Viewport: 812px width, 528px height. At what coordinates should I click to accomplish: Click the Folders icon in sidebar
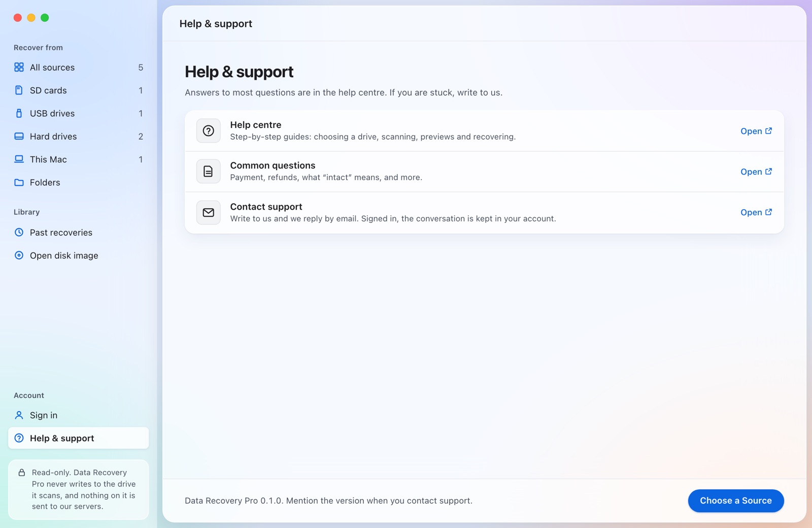(19, 182)
